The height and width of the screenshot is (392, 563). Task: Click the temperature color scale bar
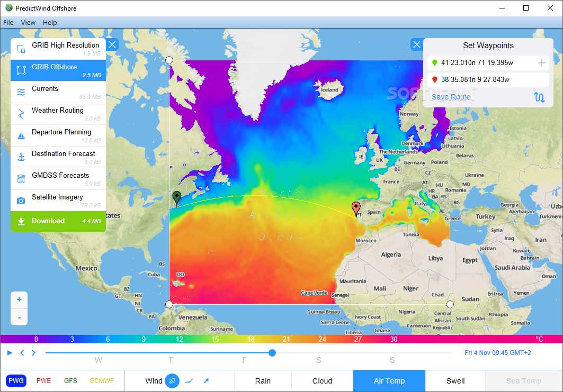282,339
